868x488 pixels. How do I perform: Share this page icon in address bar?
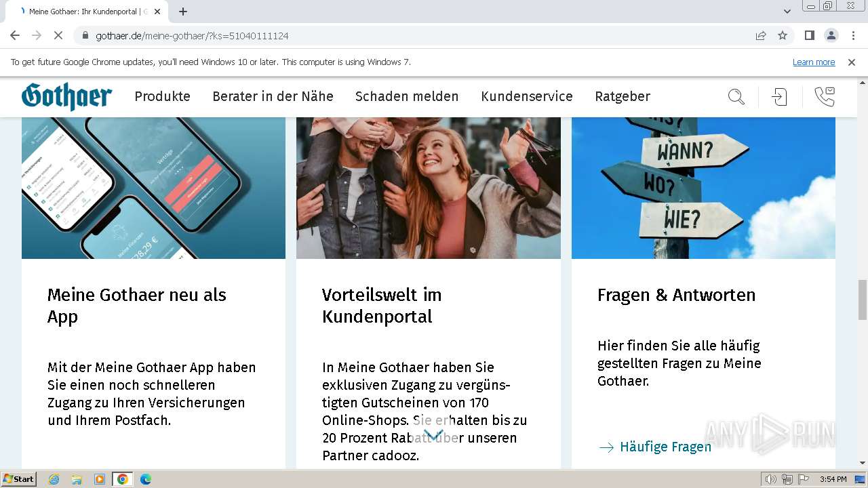click(x=761, y=35)
